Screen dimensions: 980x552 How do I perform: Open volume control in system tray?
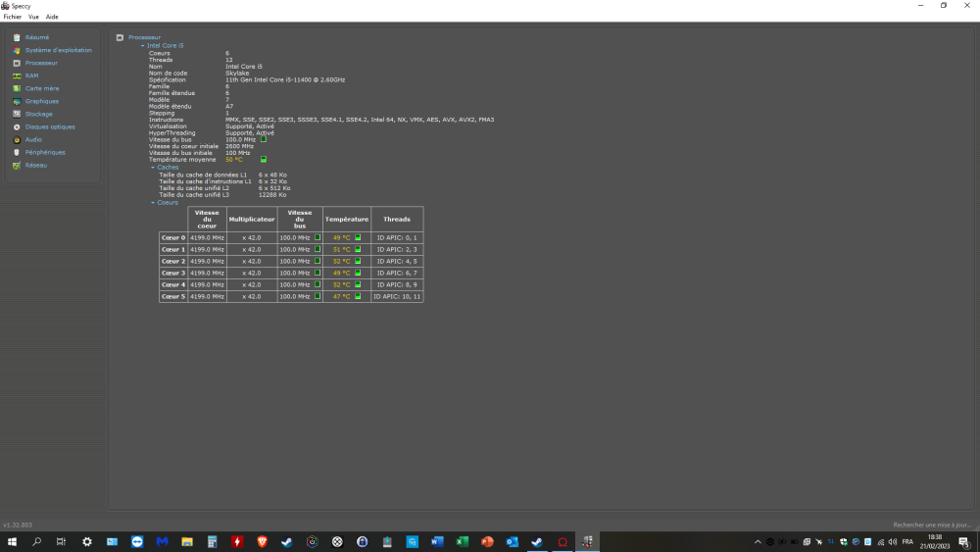point(893,542)
